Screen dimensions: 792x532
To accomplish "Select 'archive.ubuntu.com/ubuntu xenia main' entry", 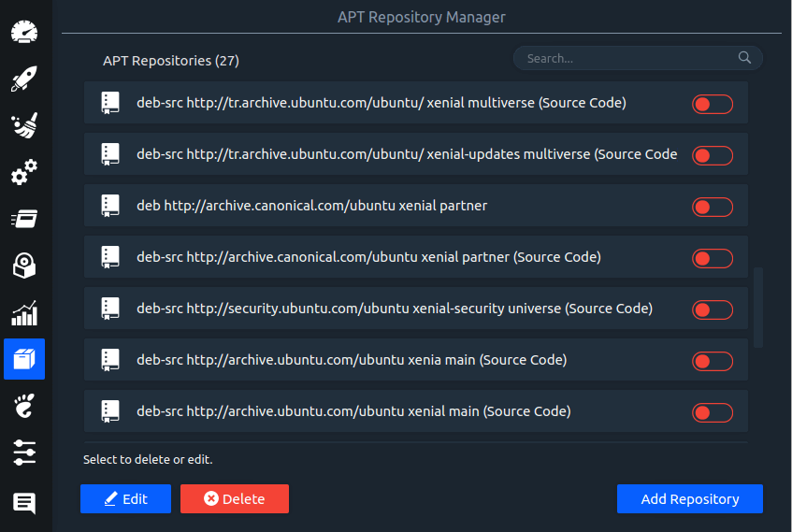I will (x=416, y=360).
